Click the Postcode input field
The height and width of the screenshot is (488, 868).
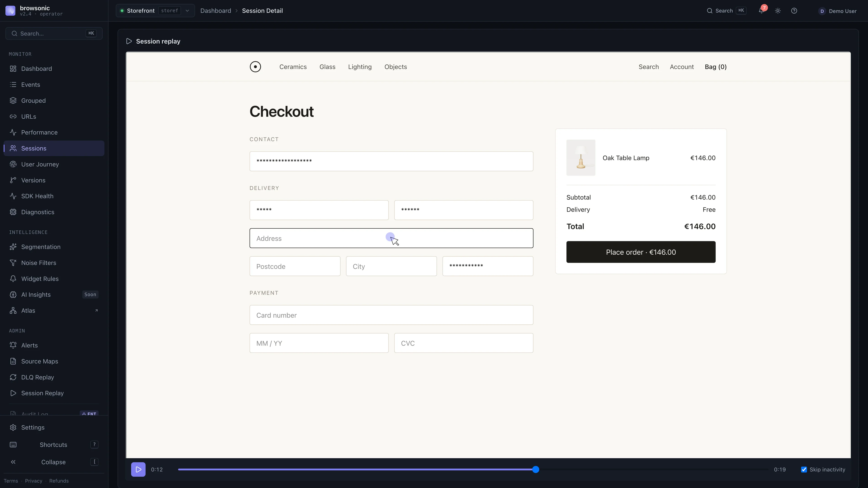[x=295, y=266]
